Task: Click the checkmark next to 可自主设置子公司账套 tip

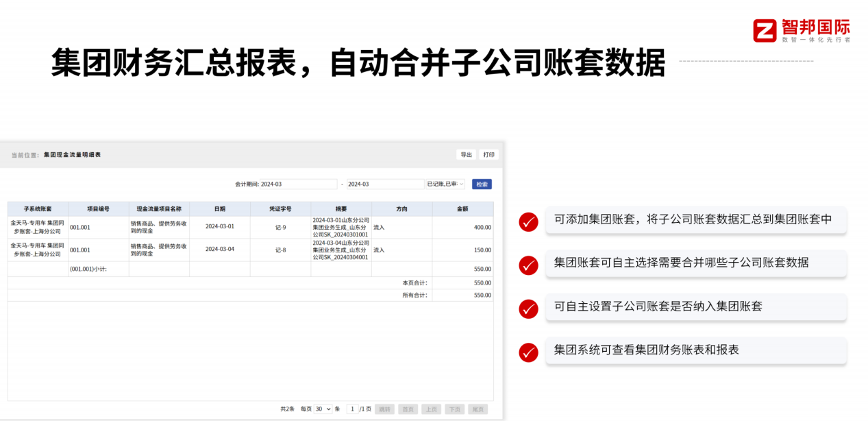Action: point(528,309)
